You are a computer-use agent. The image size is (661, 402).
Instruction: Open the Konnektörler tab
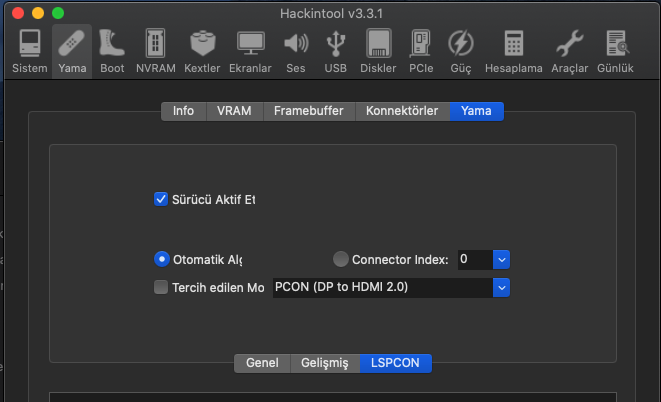click(x=402, y=111)
